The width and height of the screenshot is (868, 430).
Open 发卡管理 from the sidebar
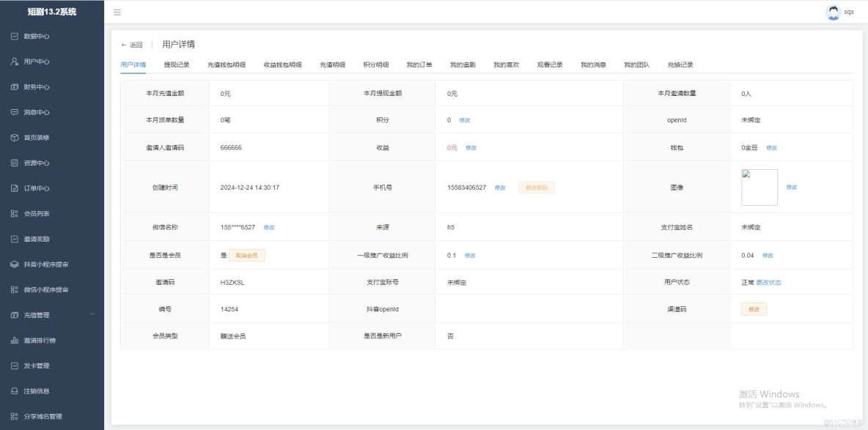pos(37,364)
